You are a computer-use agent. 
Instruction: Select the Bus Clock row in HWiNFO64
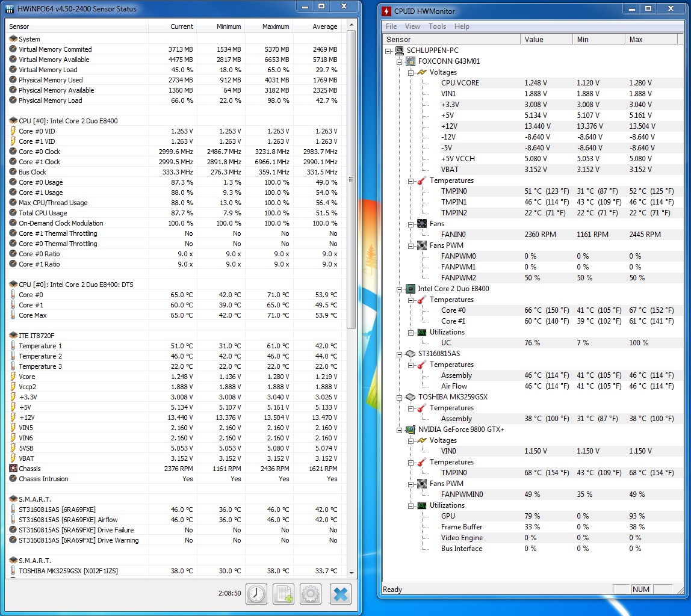[175, 171]
